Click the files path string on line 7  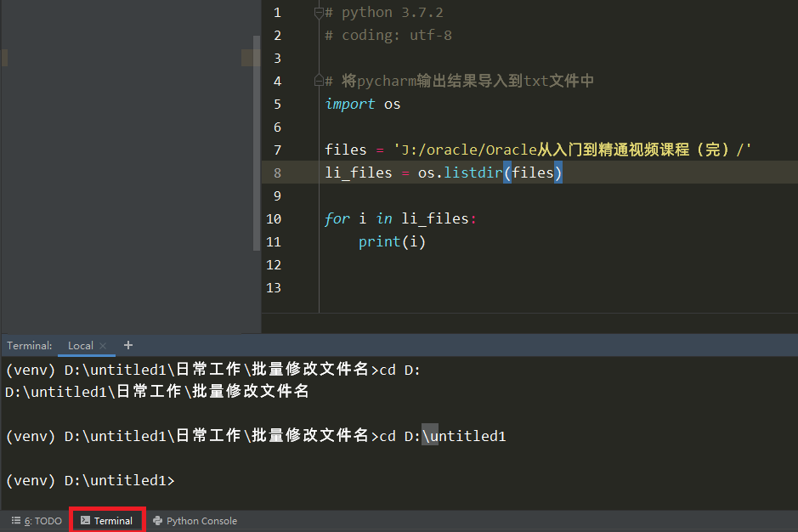(x=572, y=150)
